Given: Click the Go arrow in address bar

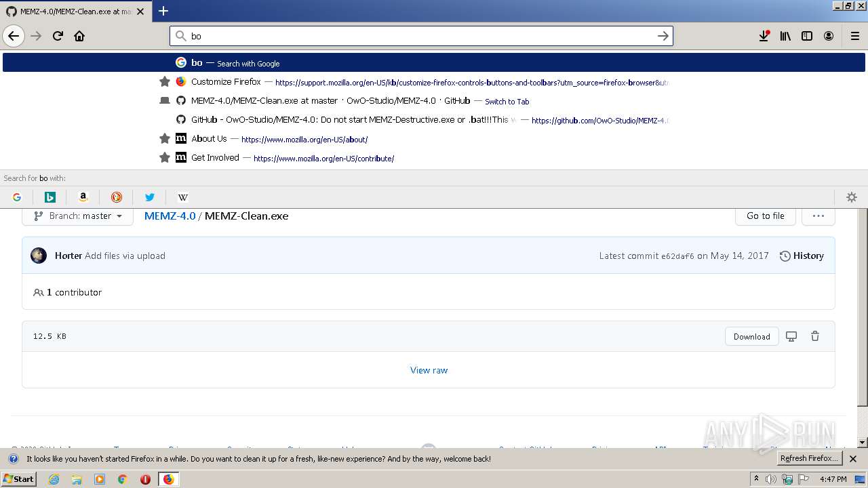Looking at the screenshot, I should [663, 36].
